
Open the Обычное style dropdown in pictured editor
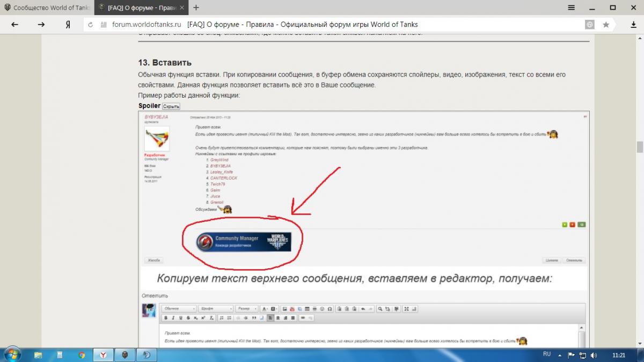coord(179,309)
